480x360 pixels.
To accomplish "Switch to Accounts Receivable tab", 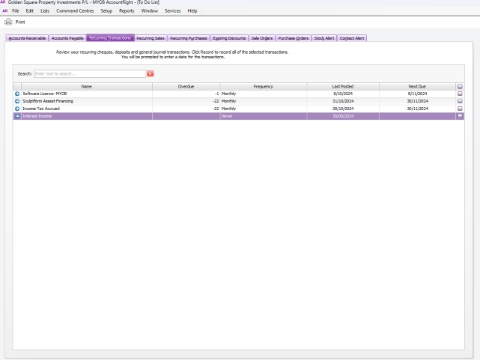I will [x=27, y=38].
